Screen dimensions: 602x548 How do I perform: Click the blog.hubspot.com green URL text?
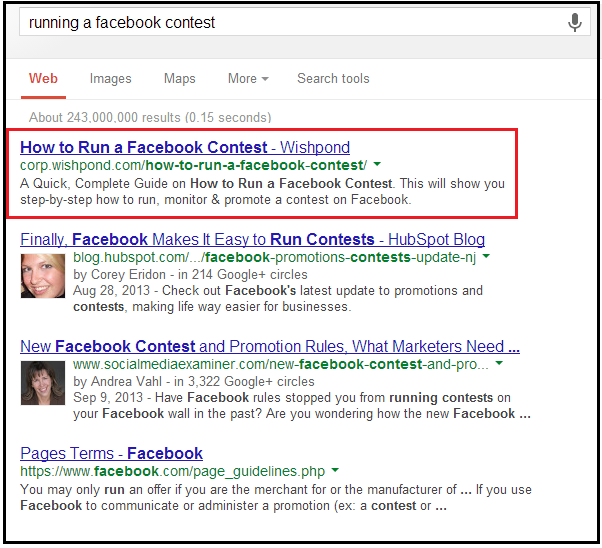coord(275,257)
